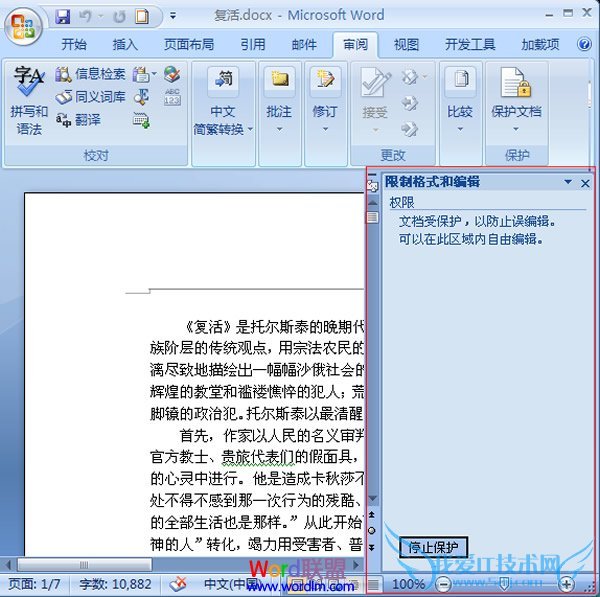The image size is (600, 597).
Task: Click the ruler toggle above the scrollbar
Action: (x=372, y=186)
